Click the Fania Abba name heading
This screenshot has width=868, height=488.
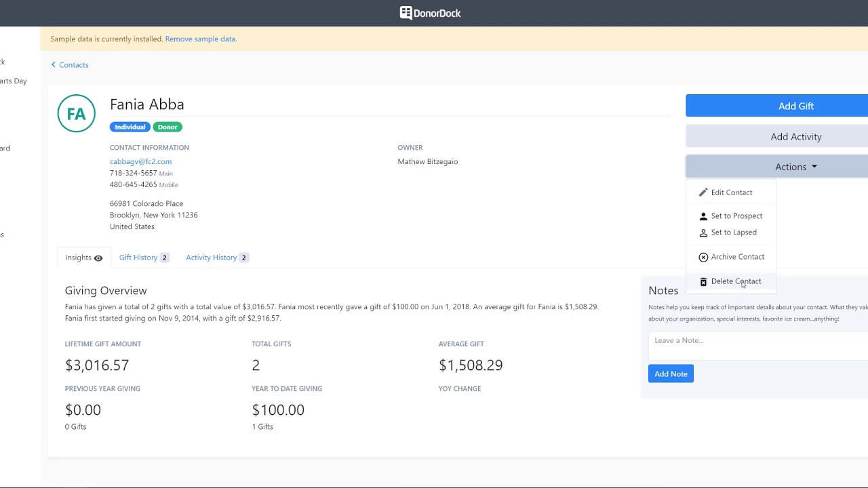tap(147, 104)
